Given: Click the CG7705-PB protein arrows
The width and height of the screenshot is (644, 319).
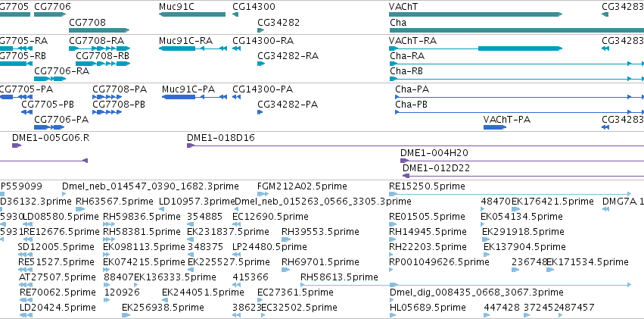Looking at the screenshot, I should (26, 112).
